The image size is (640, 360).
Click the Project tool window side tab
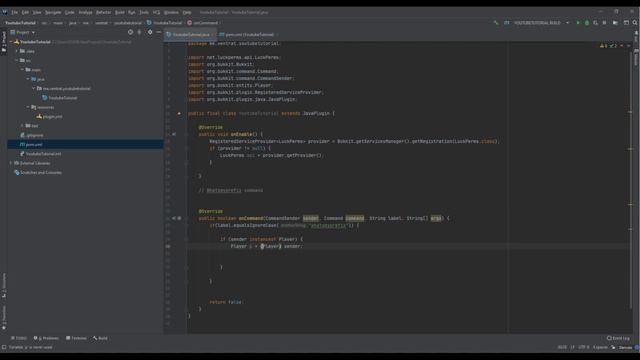(x=4, y=41)
